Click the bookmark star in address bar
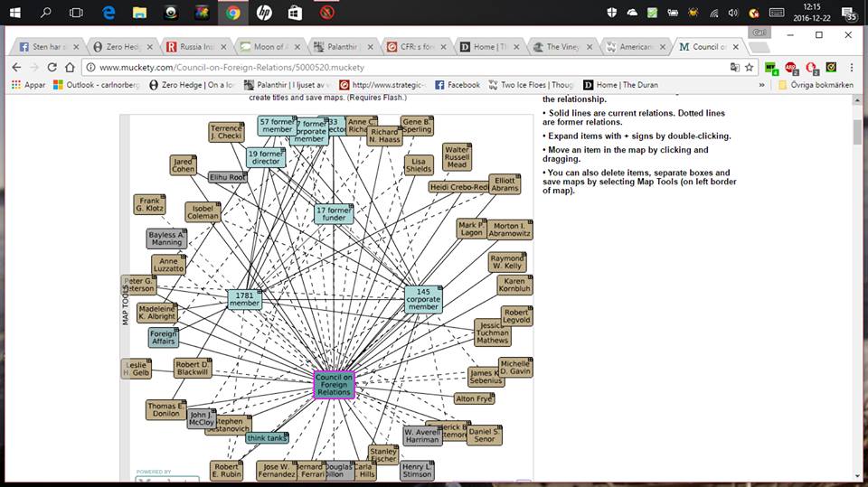The width and height of the screenshot is (868, 487). 749,68
